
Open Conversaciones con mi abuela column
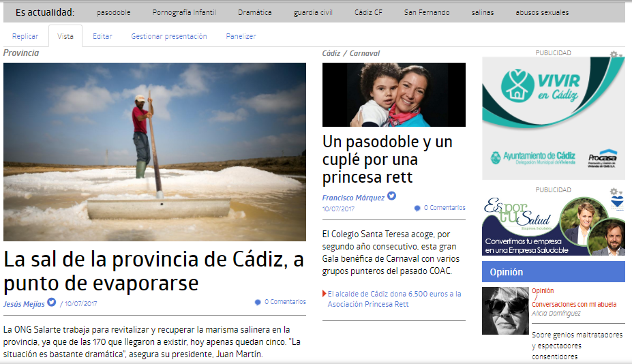click(x=574, y=304)
